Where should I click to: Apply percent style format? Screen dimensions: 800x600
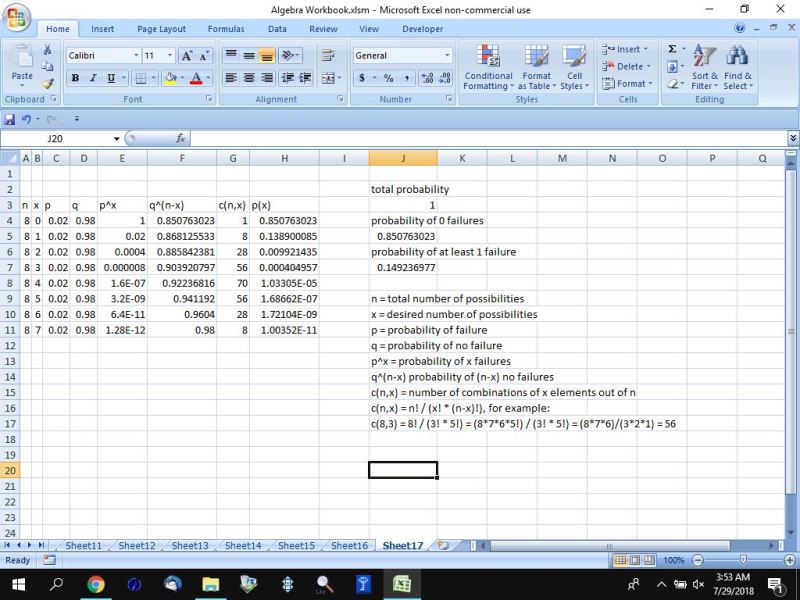pyautogui.click(x=389, y=78)
